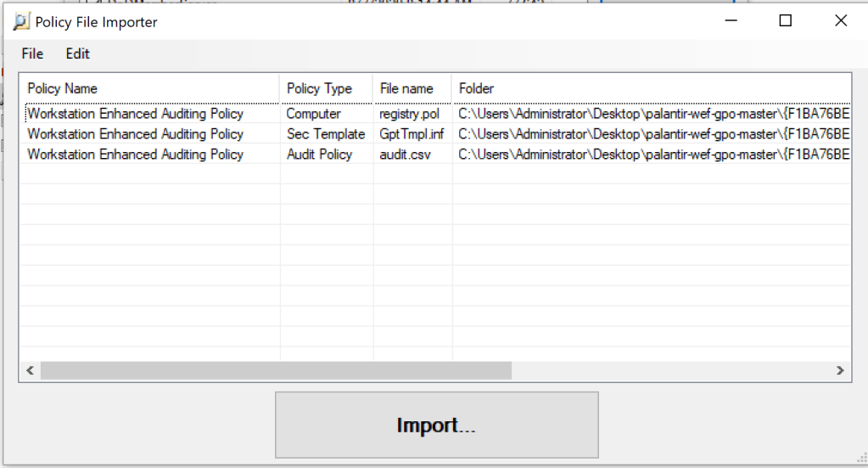The image size is (868, 468).
Task: Maximize the Policy File Importer window
Action: (x=785, y=21)
